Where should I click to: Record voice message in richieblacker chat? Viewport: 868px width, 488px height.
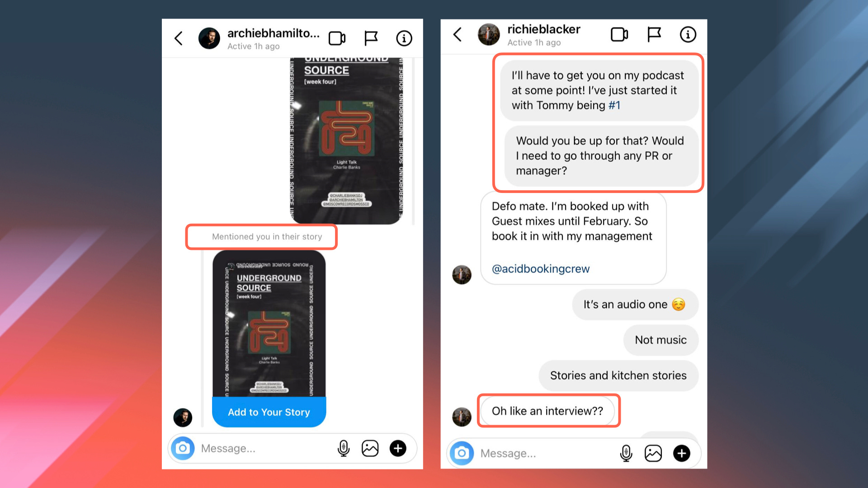click(x=626, y=453)
